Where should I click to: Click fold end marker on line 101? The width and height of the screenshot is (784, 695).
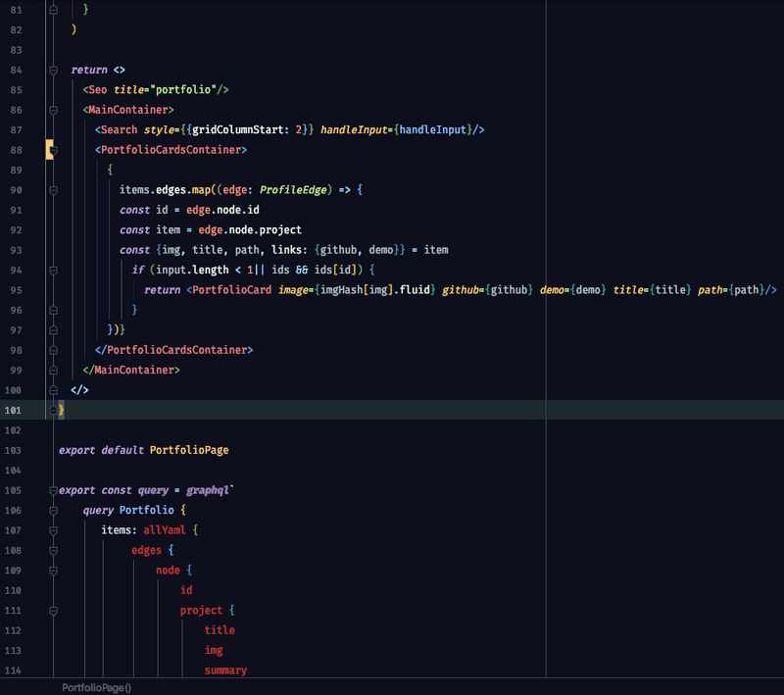pyautogui.click(x=54, y=411)
